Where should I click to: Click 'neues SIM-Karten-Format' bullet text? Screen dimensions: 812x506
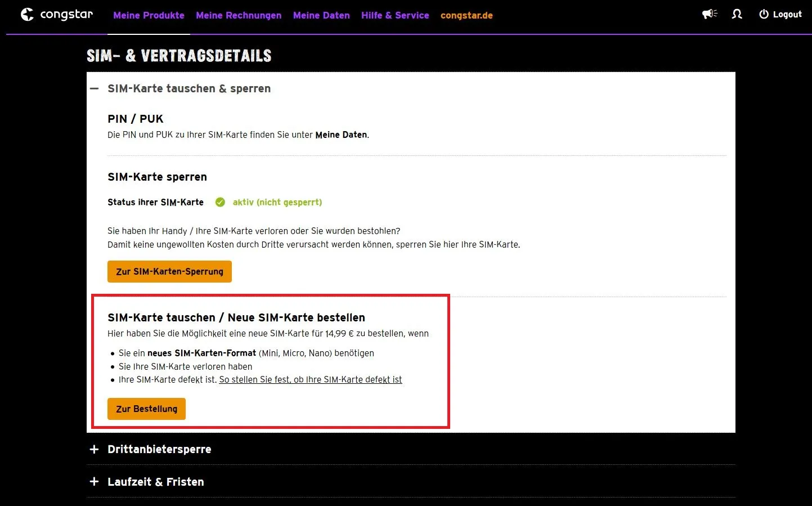point(201,353)
